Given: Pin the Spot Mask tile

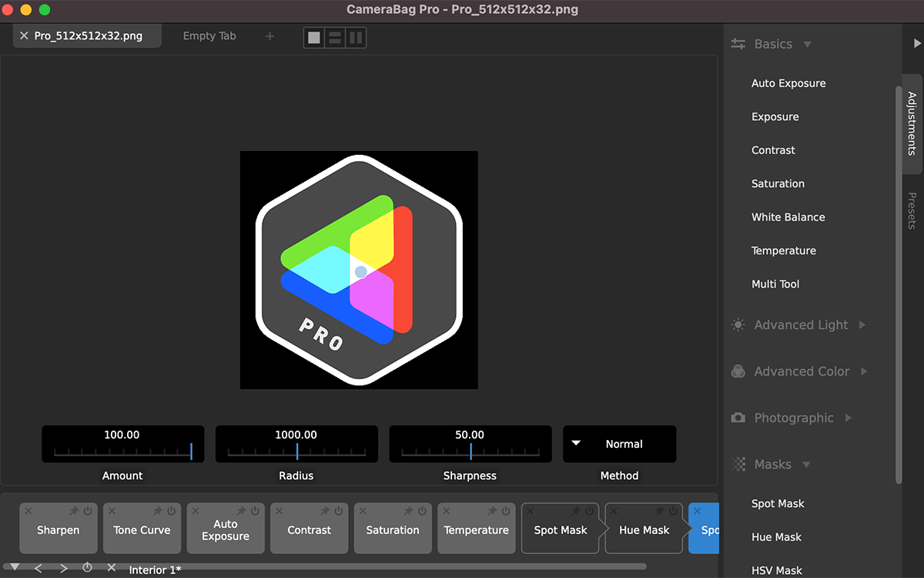Looking at the screenshot, I should [576, 511].
